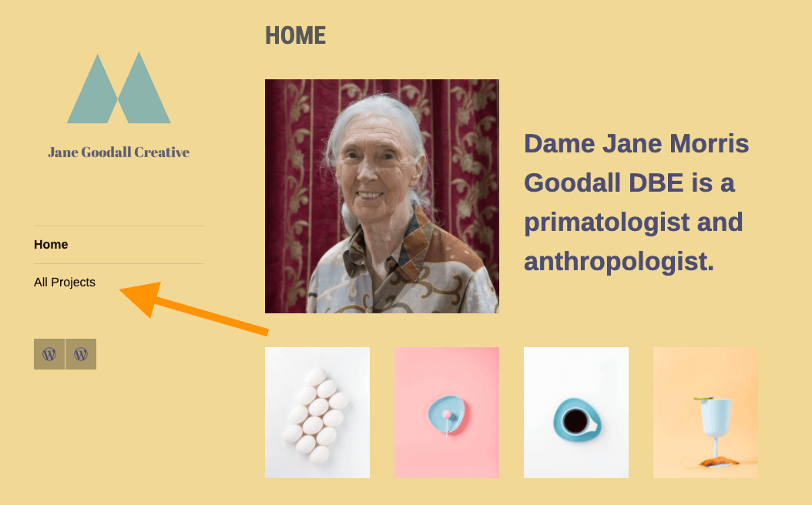
Task: Open the first WordPress social icon
Action: coord(49,354)
